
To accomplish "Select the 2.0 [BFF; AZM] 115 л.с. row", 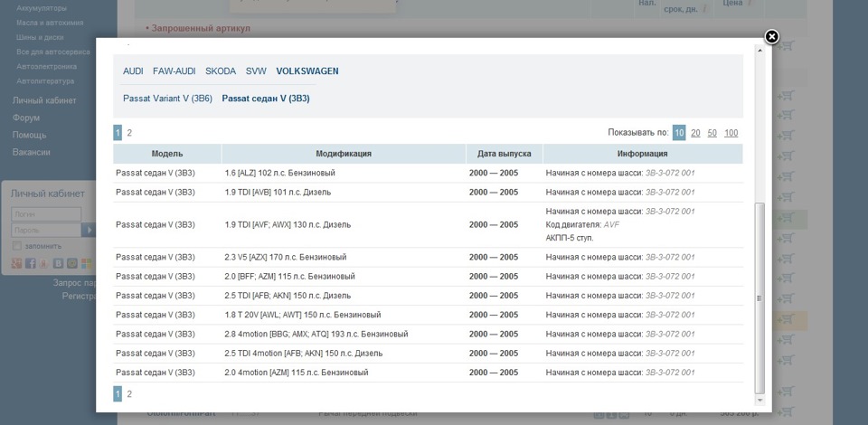I will [x=428, y=277].
